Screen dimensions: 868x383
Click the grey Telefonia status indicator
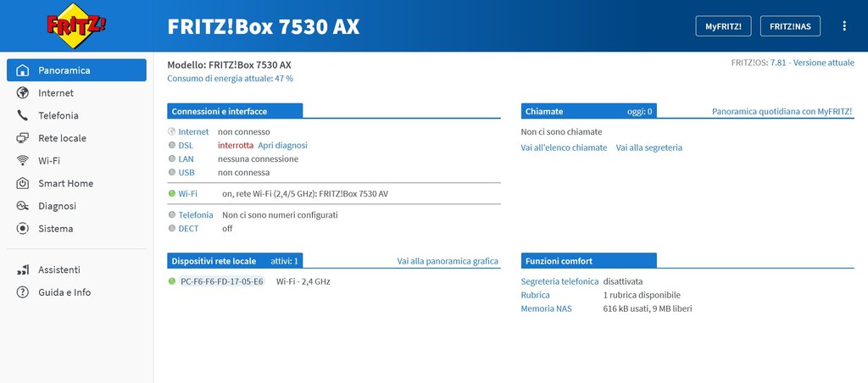click(x=171, y=214)
